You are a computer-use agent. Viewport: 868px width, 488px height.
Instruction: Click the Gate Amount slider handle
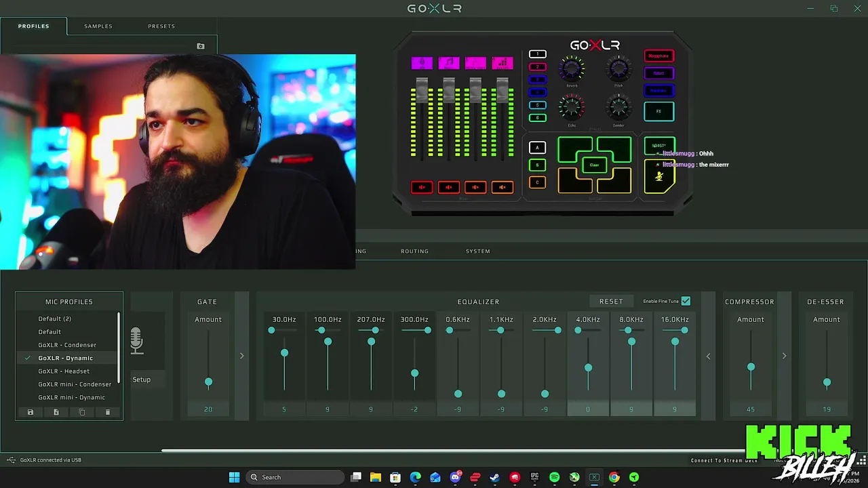(x=208, y=382)
